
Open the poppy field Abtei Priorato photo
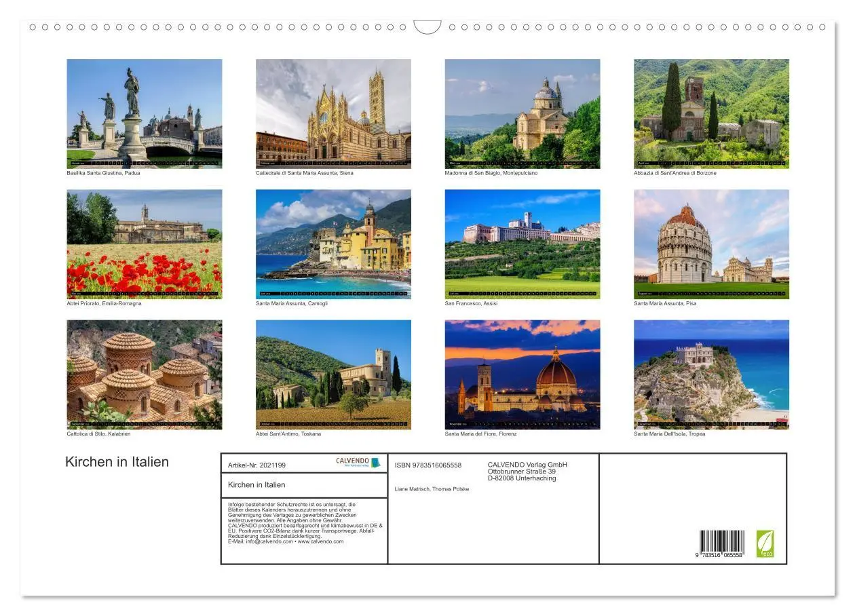click(x=144, y=244)
